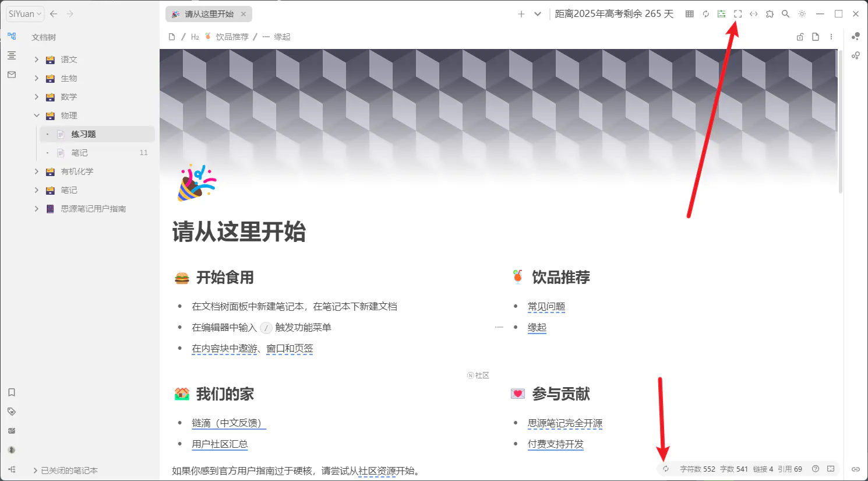Expand the 笔记 notebook at root level
Screen dimensions: 868x481
point(36,190)
